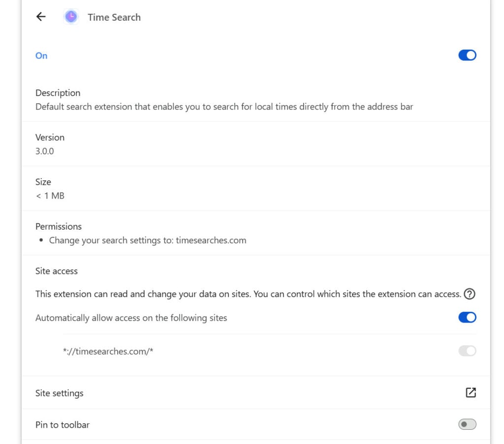The height and width of the screenshot is (444, 504).
Task: Disable automatically allow access on sites
Action: click(467, 317)
